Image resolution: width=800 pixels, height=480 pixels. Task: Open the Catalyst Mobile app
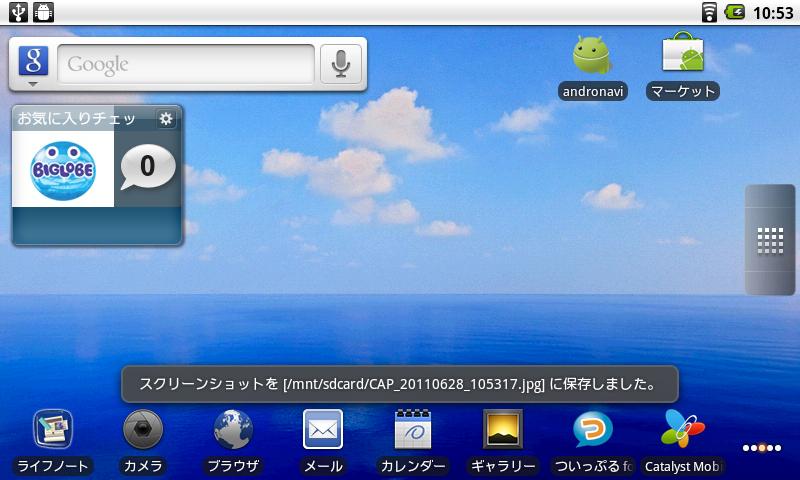pos(683,442)
